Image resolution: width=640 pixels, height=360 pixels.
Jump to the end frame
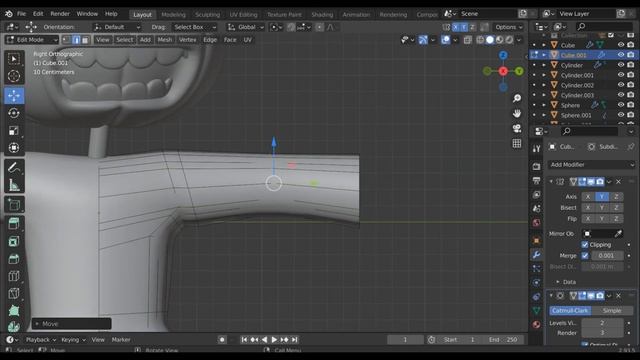point(295,340)
